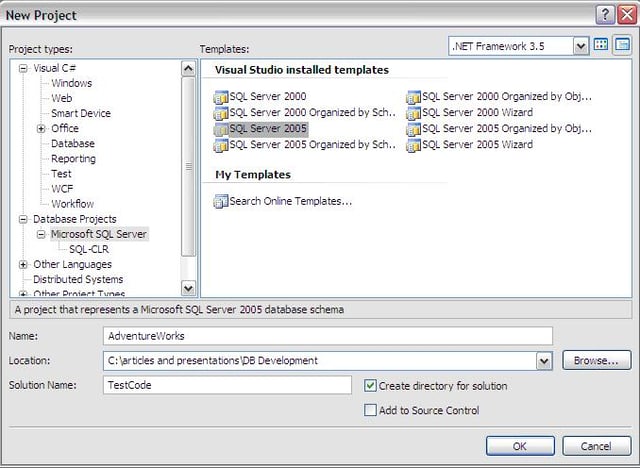Click OK to create the project

(520, 446)
